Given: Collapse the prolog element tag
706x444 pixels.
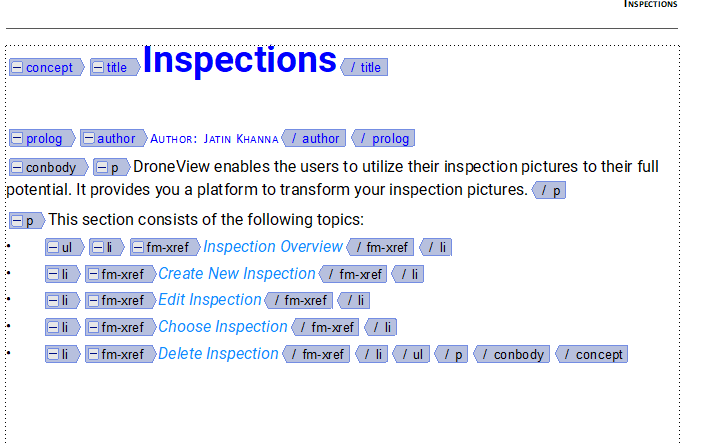Looking at the screenshot, I should 17,138.
